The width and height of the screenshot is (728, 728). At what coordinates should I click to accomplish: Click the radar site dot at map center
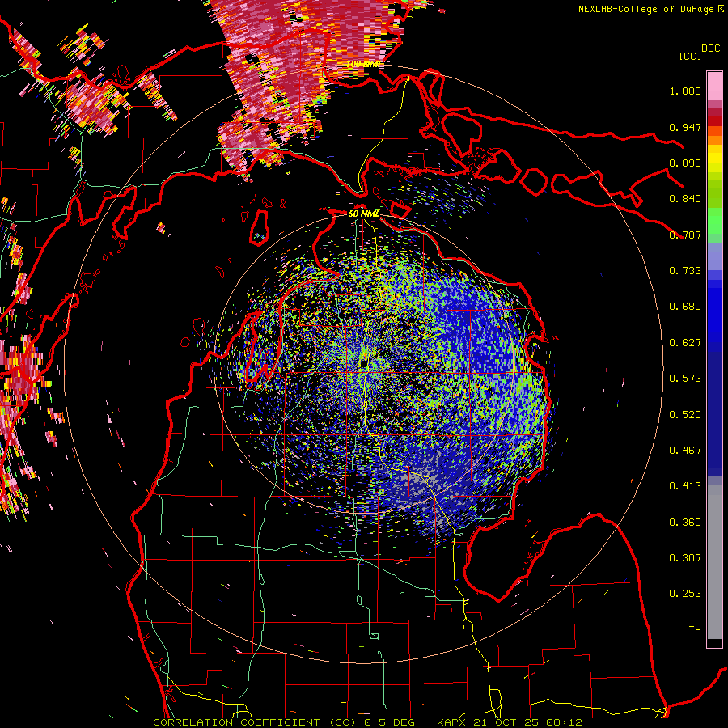[363, 363]
